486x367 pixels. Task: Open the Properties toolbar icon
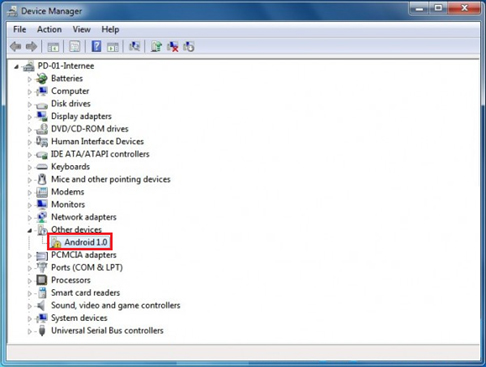click(x=75, y=46)
